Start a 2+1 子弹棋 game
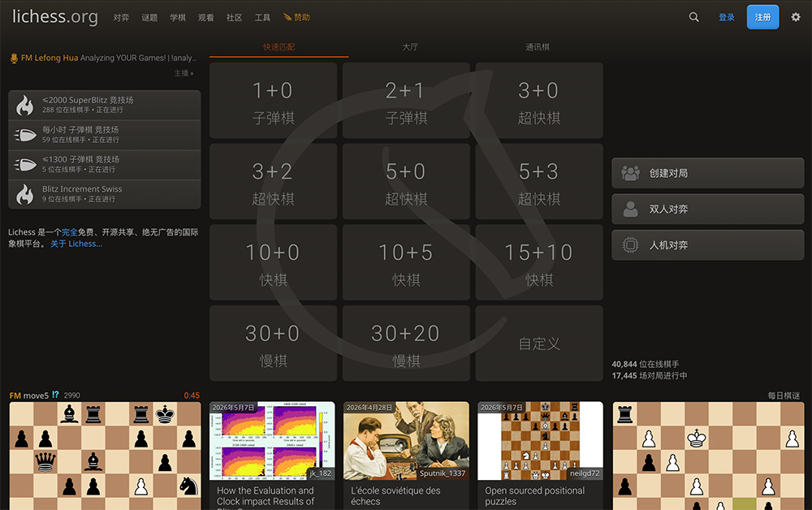Image resolution: width=812 pixels, height=510 pixels. click(407, 101)
